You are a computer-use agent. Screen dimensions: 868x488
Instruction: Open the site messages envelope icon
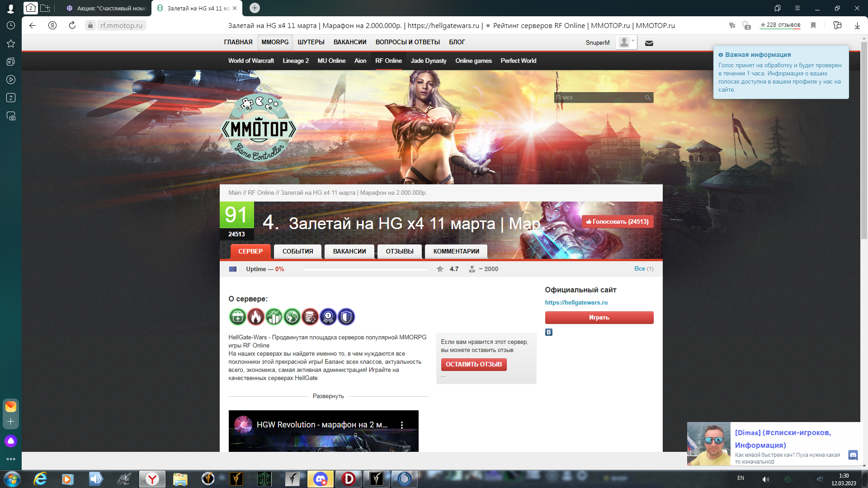coord(649,43)
